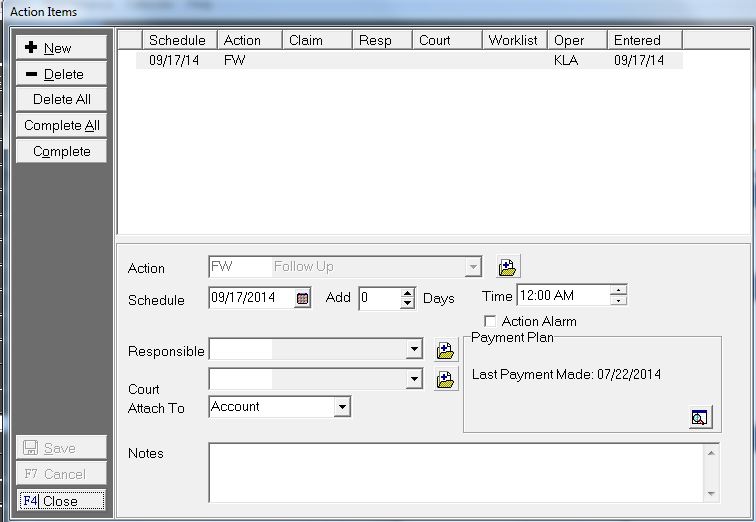Click the Delete button

pos(61,74)
